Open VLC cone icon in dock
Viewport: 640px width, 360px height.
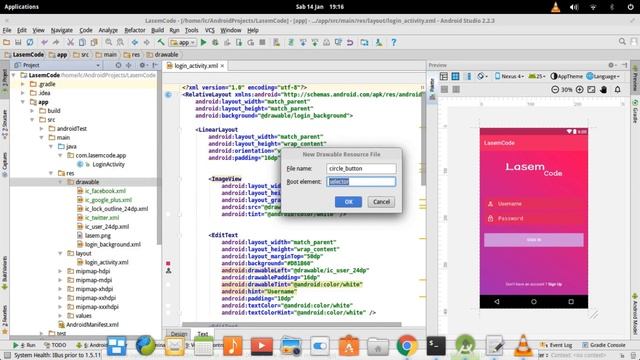[x=523, y=346]
